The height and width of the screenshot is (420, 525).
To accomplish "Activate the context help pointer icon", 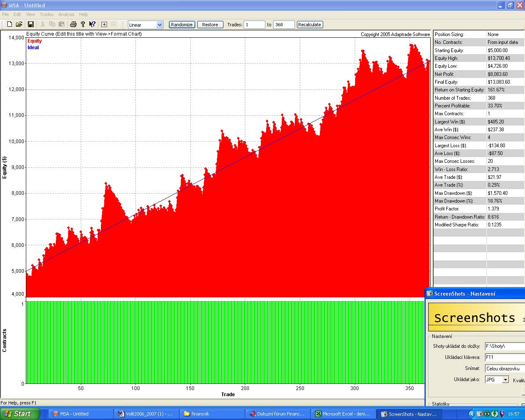I will coord(92,25).
